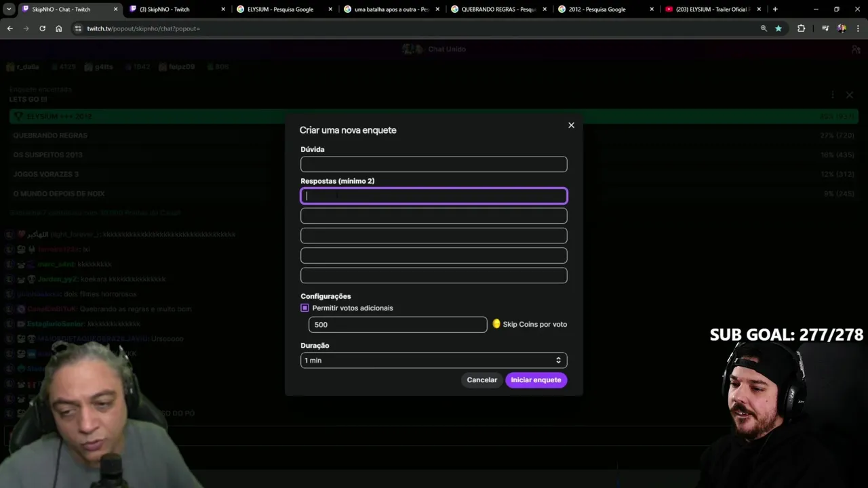Image resolution: width=868 pixels, height=488 pixels.
Task: Close the 'SkipNhO - Chat - Twitch' tab
Action: [115, 9]
